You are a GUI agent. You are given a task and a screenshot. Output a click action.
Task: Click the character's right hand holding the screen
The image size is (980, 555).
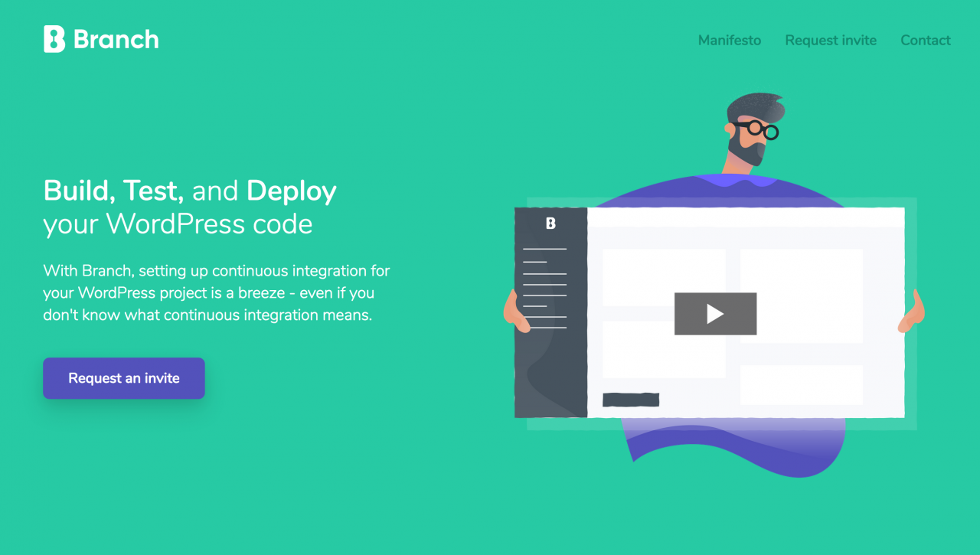(913, 312)
